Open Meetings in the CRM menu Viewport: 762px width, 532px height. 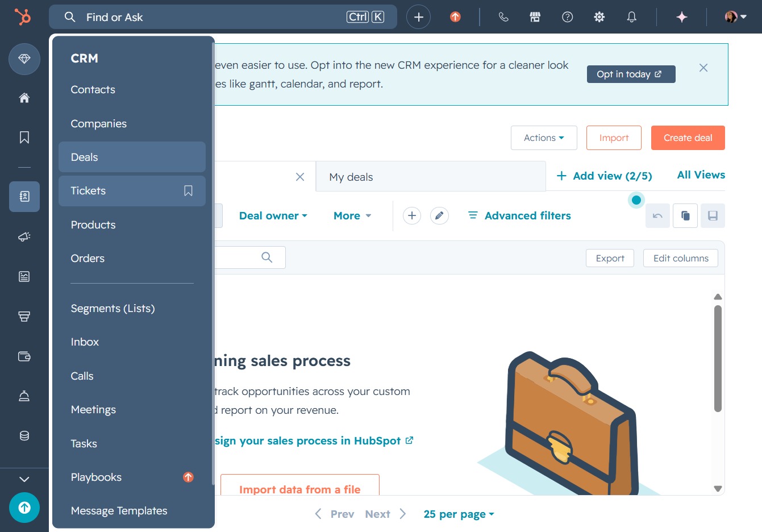point(132,409)
